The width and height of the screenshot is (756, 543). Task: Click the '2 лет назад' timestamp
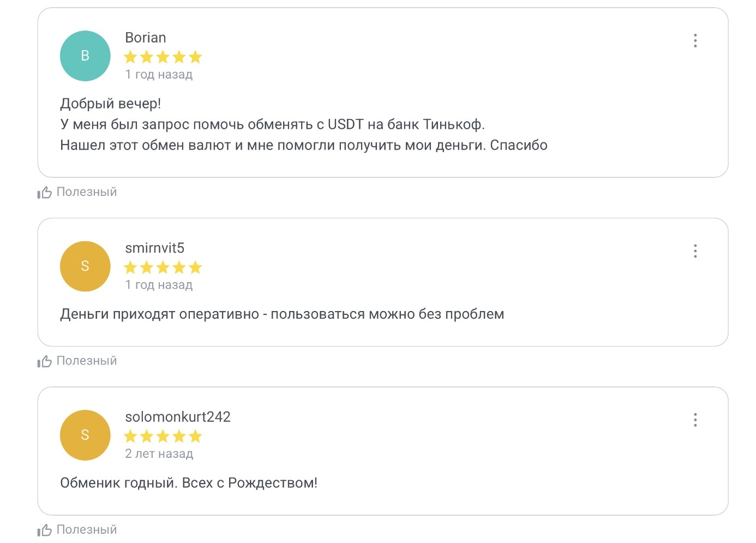pyautogui.click(x=159, y=454)
